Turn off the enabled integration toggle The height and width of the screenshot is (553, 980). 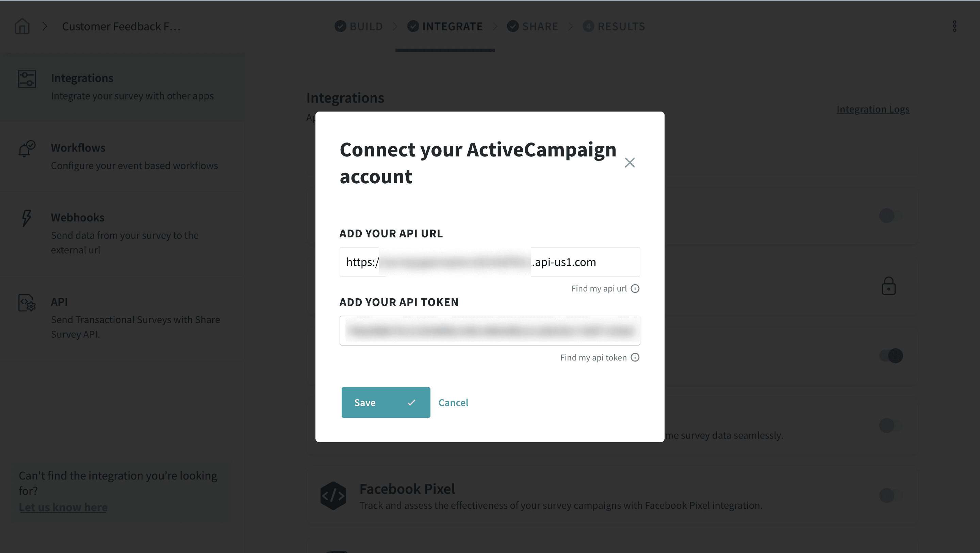pyautogui.click(x=891, y=356)
